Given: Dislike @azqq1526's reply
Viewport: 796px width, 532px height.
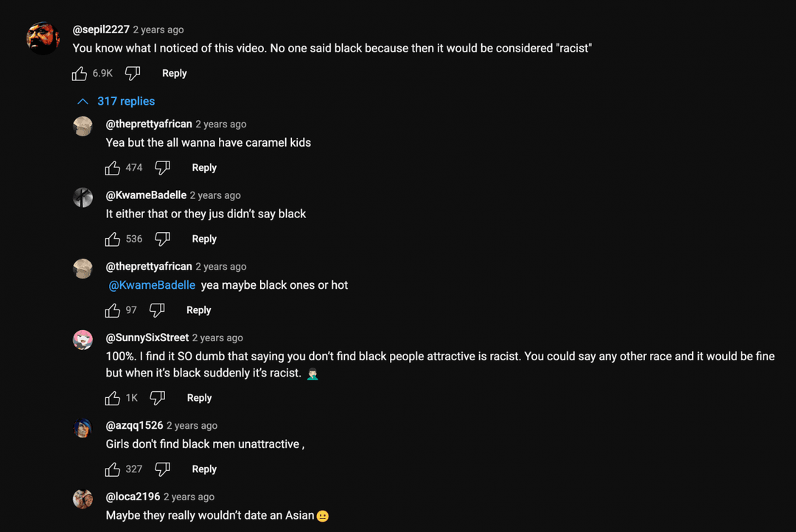Looking at the screenshot, I should [163, 469].
